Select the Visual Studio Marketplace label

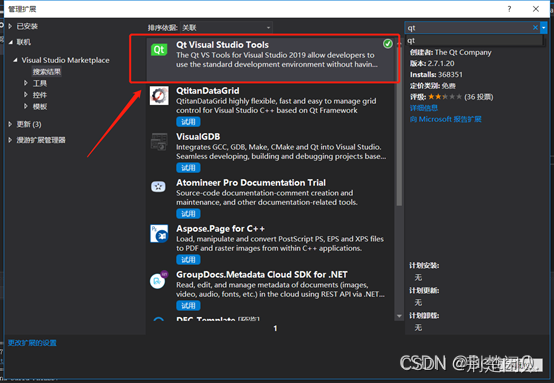tap(65, 60)
